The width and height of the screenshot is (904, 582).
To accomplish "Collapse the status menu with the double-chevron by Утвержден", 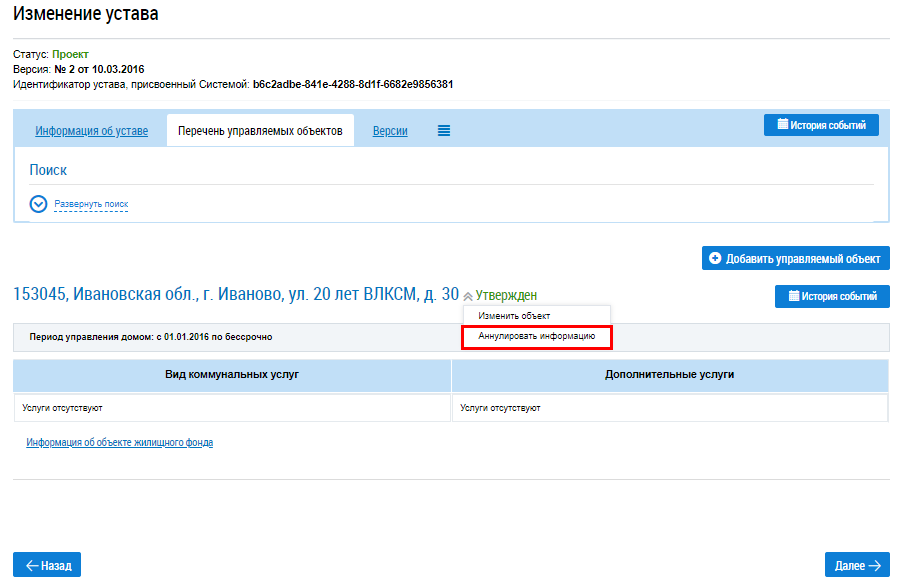I will [468, 296].
